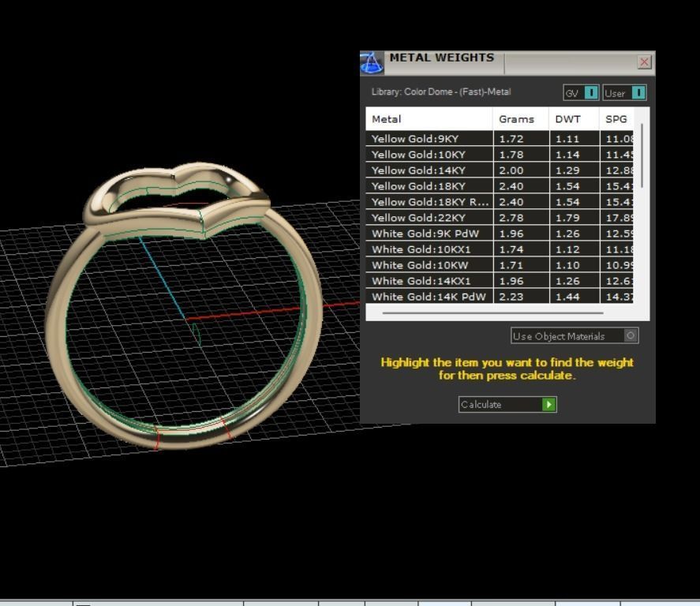Sort by the Grams column header
The image size is (700, 606).
pos(521,119)
